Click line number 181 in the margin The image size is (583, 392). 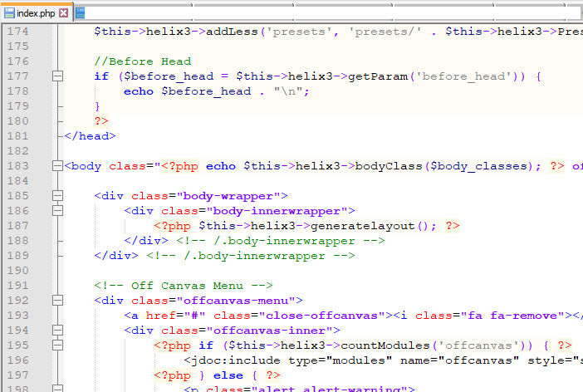(x=17, y=136)
